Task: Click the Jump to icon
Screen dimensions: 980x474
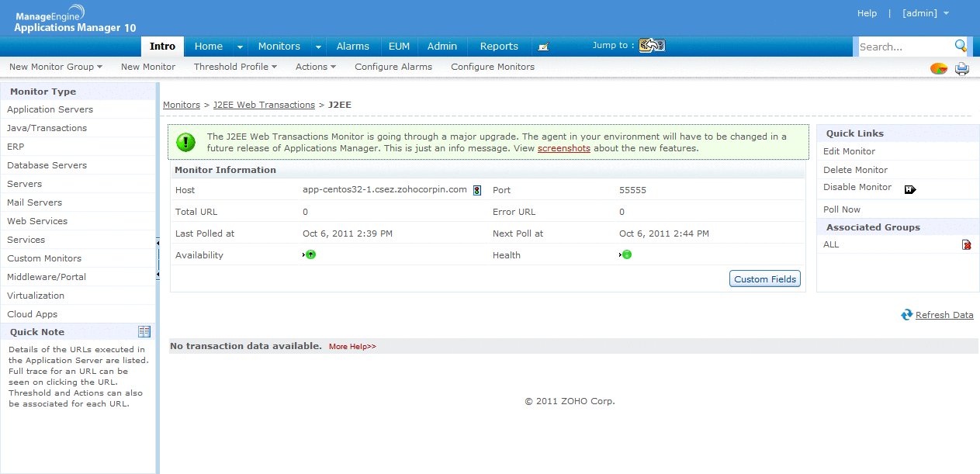Action: 652,46
